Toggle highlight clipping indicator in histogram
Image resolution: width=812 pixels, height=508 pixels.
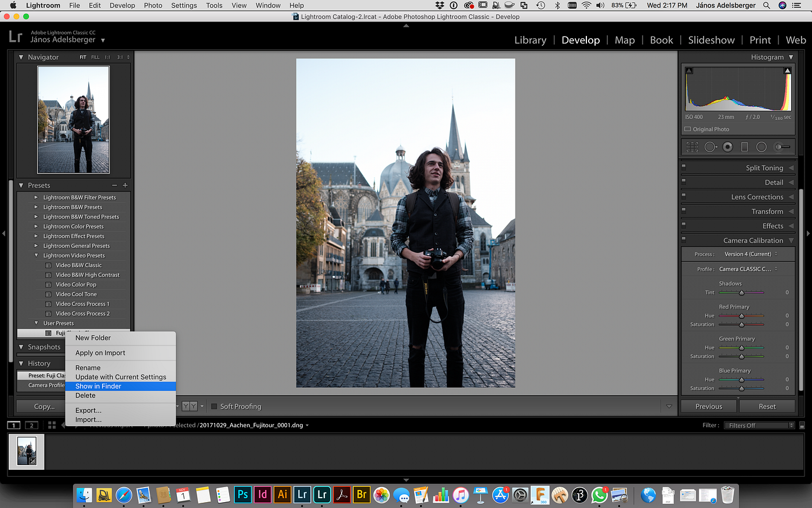[x=787, y=71]
